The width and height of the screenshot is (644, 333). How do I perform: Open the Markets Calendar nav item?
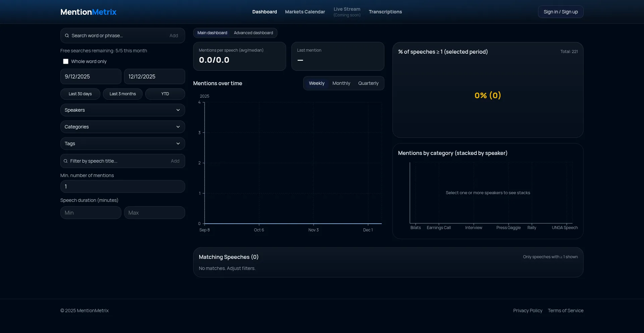305,12
